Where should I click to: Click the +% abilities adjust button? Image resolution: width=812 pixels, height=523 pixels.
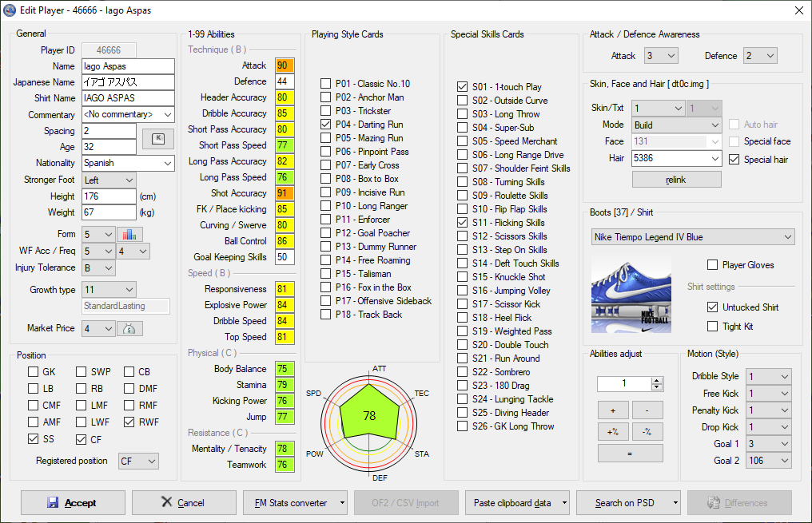613,432
